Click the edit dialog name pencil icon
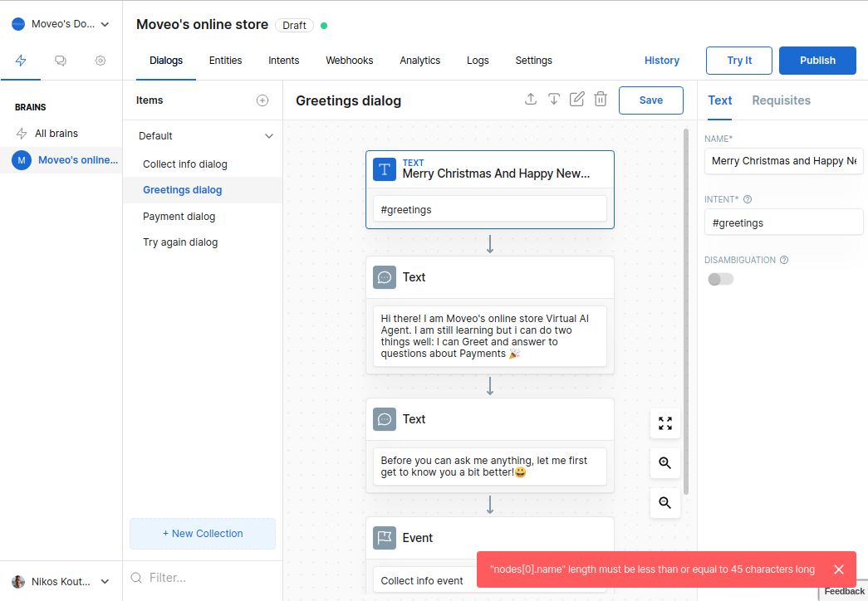Screen dimensions: 868x601 [576, 99]
